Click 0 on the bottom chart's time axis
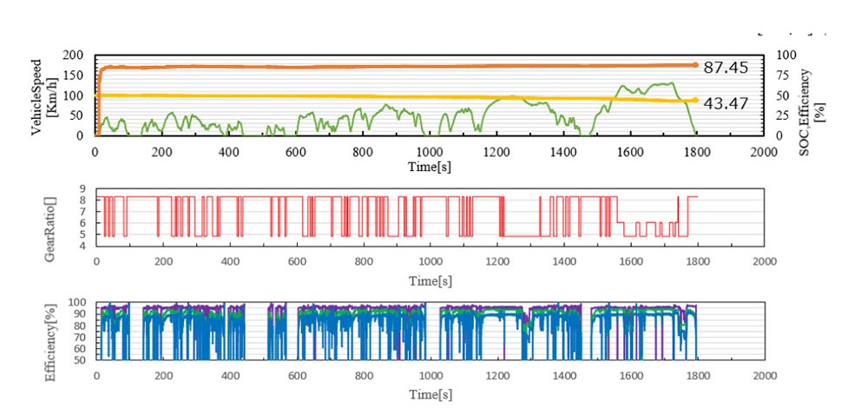The height and width of the screenshot is (408, 868). coord(95,376)
